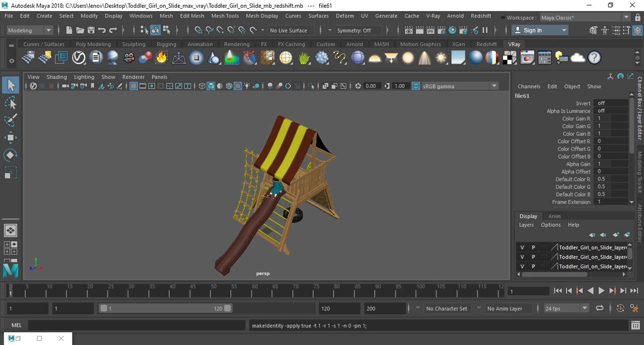644x345 pixels.
Task: Activate the Lasso select tool
Action: pos(11,103)
